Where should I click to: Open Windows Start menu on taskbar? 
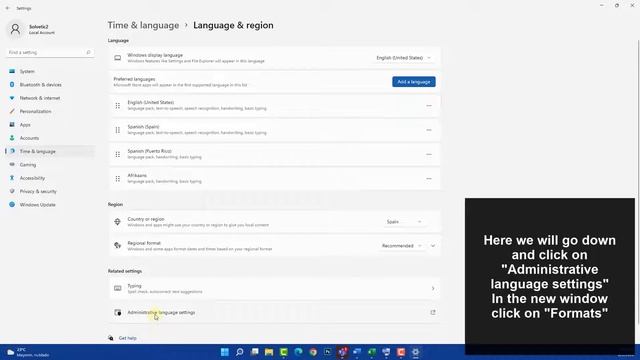[x=224, y=352]
